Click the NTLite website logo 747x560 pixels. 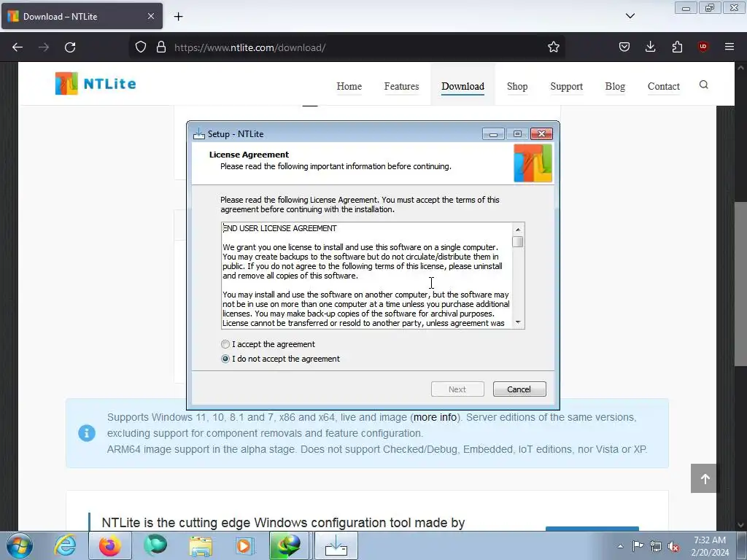[96, 84]
